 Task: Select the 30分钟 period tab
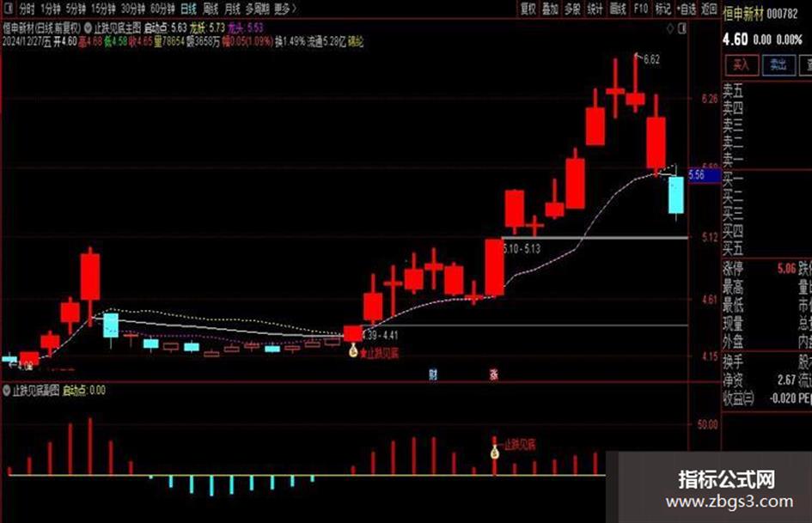click(133, 9)
